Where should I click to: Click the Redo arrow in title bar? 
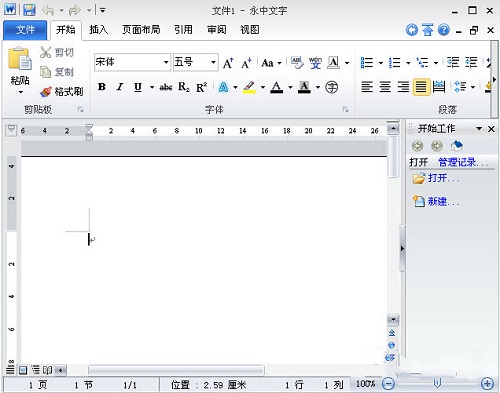pyautogui.click(x=74, y=11)
